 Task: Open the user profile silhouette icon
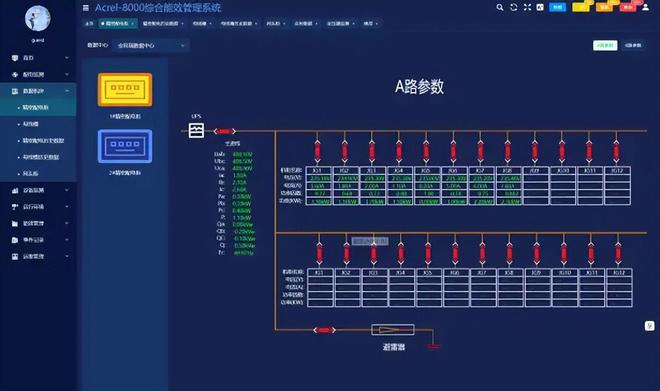[x=645, y=7]
